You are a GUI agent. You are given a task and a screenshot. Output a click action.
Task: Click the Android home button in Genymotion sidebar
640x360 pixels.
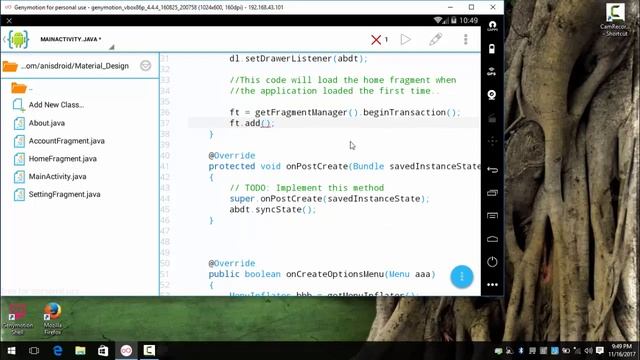click(492, 239)
